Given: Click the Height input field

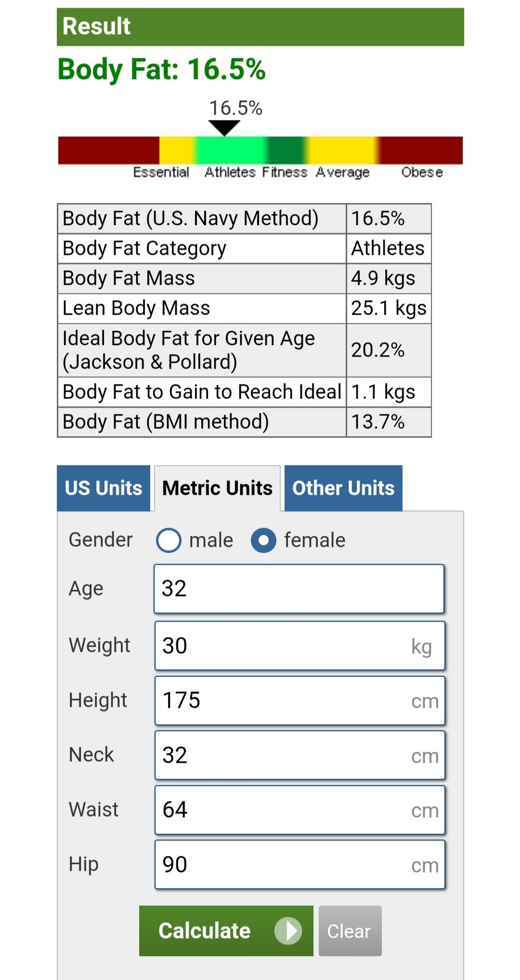Looking at the screenshot, I should click(x=299, y=701).
